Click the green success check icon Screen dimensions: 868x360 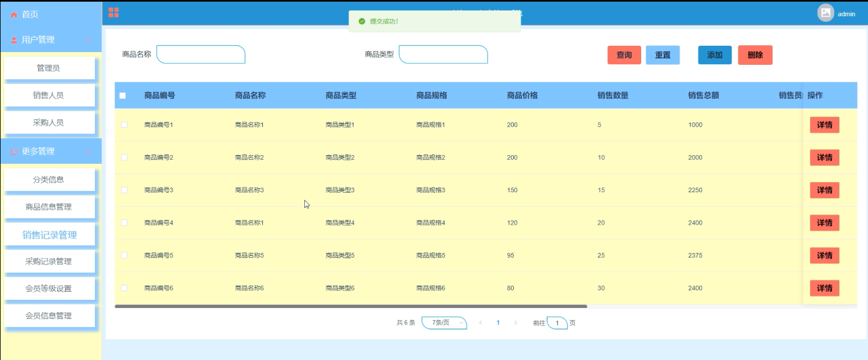[x=362, y=21]
